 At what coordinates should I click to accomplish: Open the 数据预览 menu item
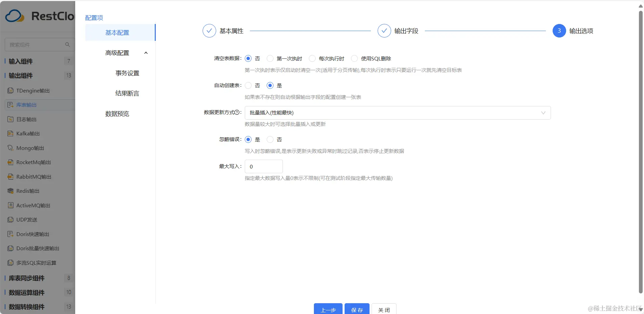pyautogui.click(x=117, y=114)
